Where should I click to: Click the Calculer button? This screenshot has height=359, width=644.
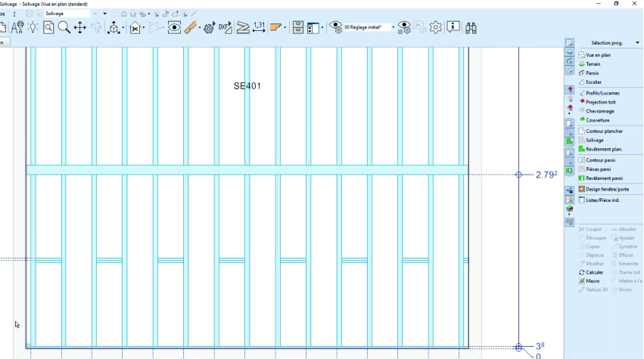pyautogui.click(x=594, y=272)
